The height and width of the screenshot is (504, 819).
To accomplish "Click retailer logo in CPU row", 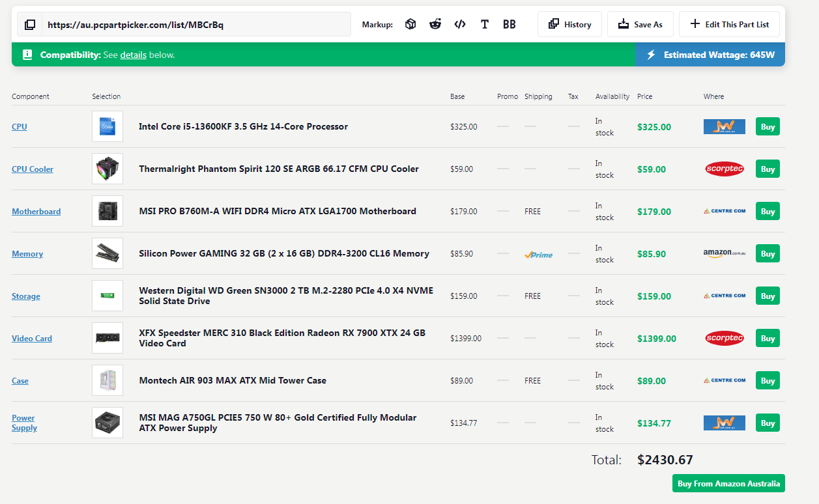I will 724,126.
